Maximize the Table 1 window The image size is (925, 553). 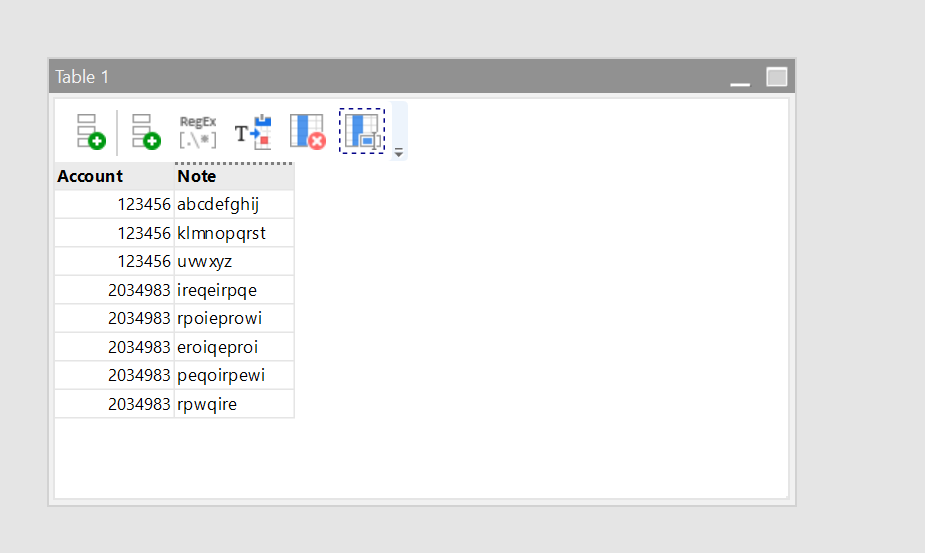(x=776, y=77)
